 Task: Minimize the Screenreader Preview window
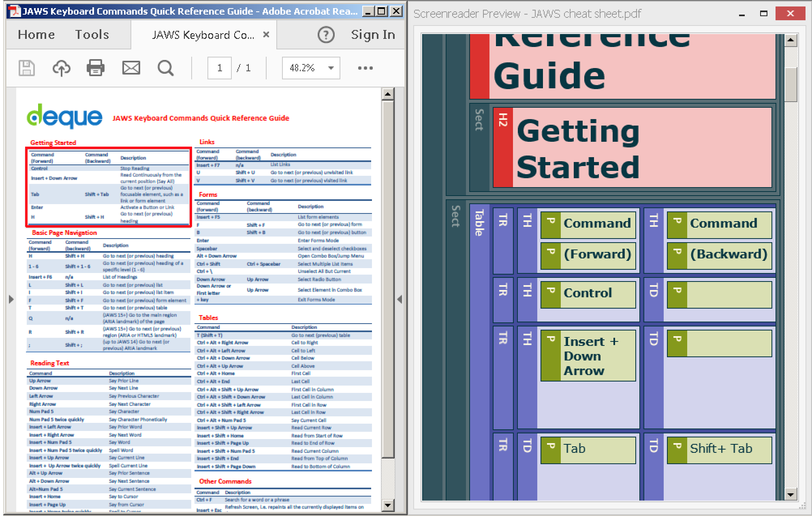(x=742, y=14)
